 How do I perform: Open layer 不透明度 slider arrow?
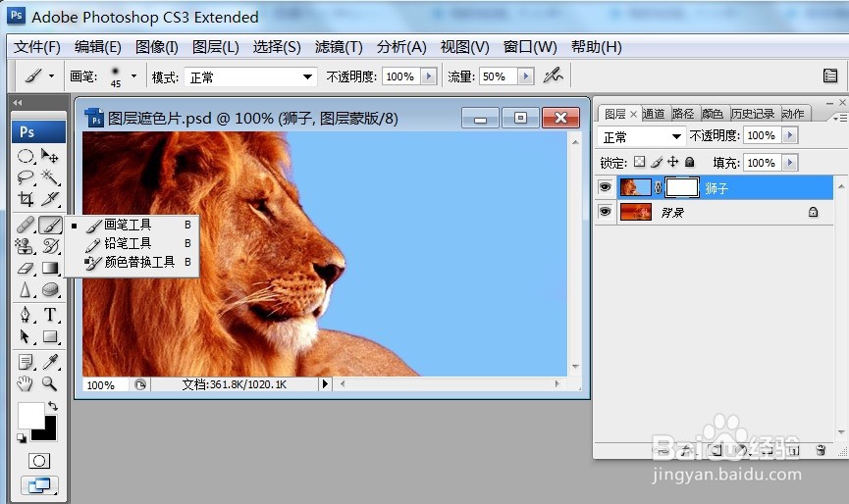click(x=790, y=135)
